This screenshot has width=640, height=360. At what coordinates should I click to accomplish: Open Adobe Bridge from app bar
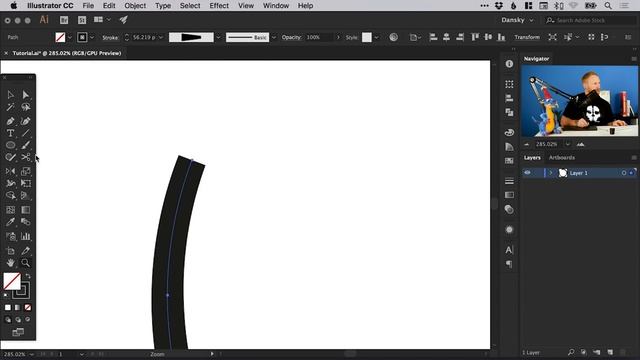(x=64, y=20)
